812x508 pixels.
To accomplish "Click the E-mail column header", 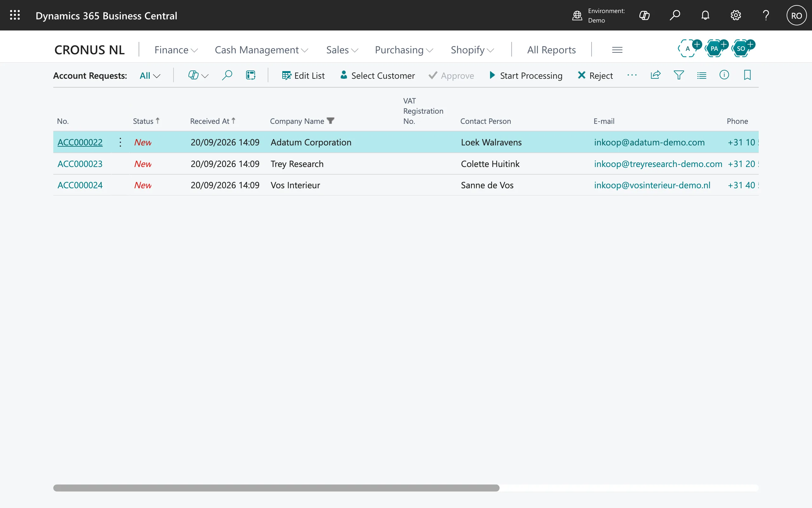I will (604, 121).
